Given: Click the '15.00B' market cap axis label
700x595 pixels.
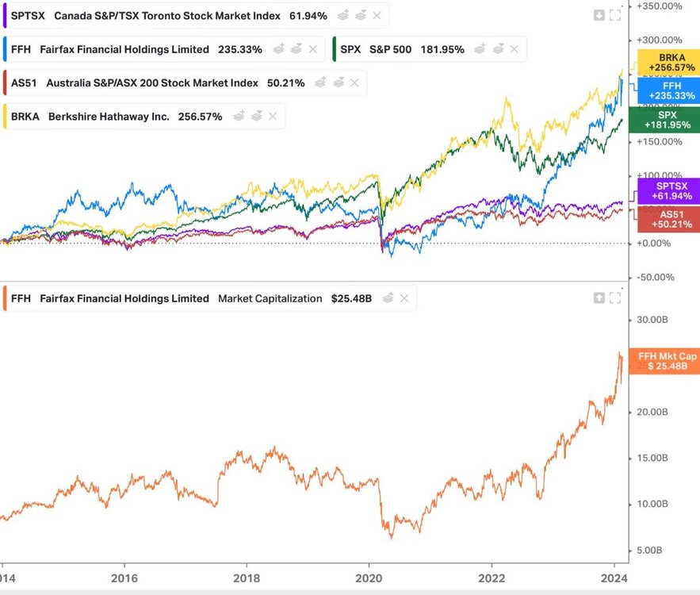Looking at the screenshot, I should click(652, 458).
